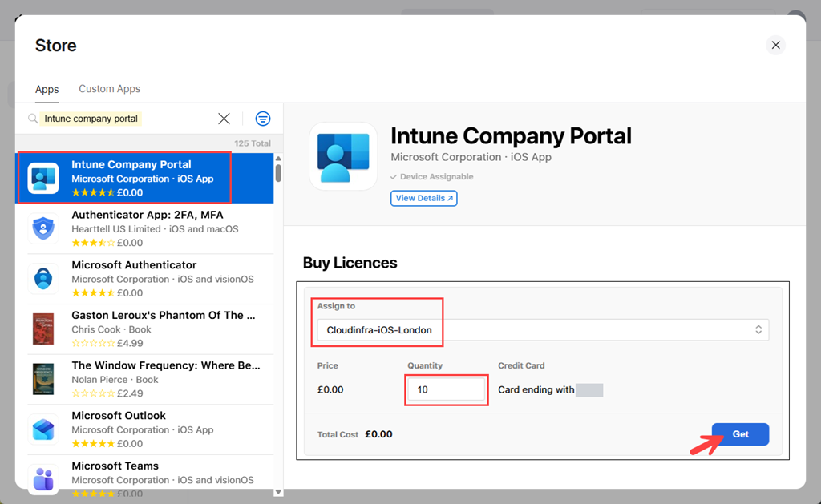Click the results list scrollbar thumb
821x504 pixels.
(x=278, y=173)
